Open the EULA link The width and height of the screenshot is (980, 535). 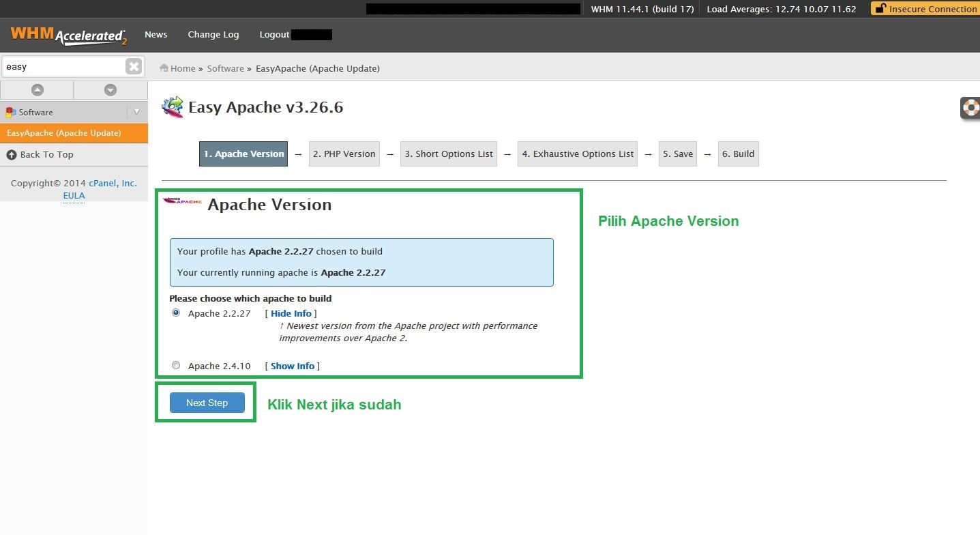point(74,196)
